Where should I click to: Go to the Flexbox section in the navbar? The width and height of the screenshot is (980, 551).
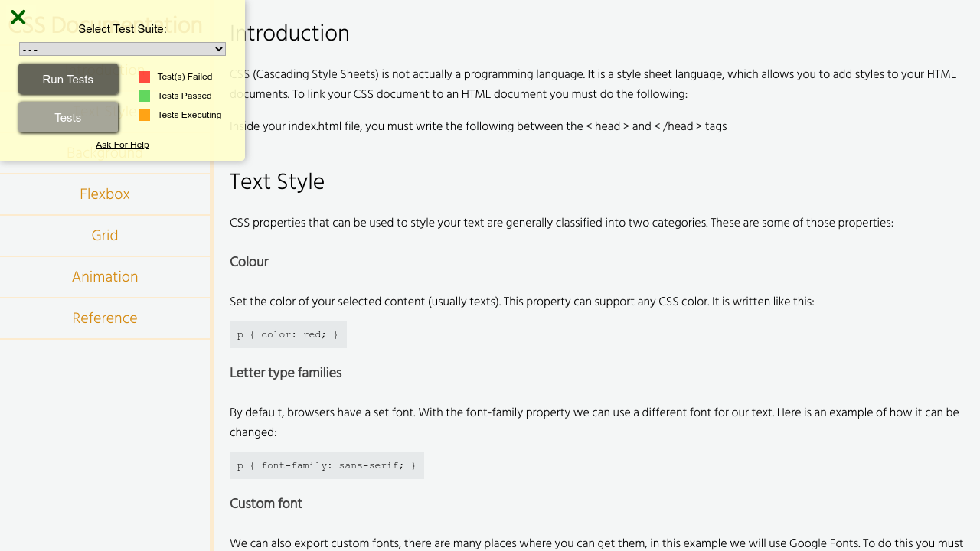click(105, 194)
